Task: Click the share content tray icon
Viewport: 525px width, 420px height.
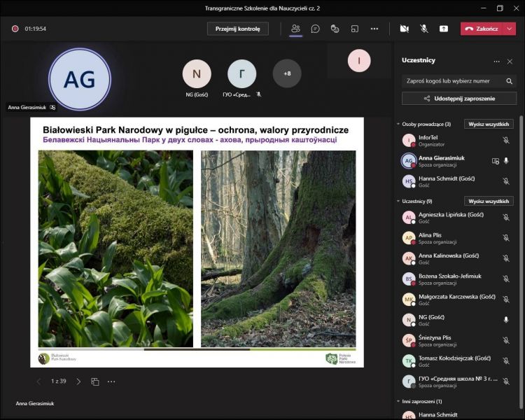Action: coord(444,29)
